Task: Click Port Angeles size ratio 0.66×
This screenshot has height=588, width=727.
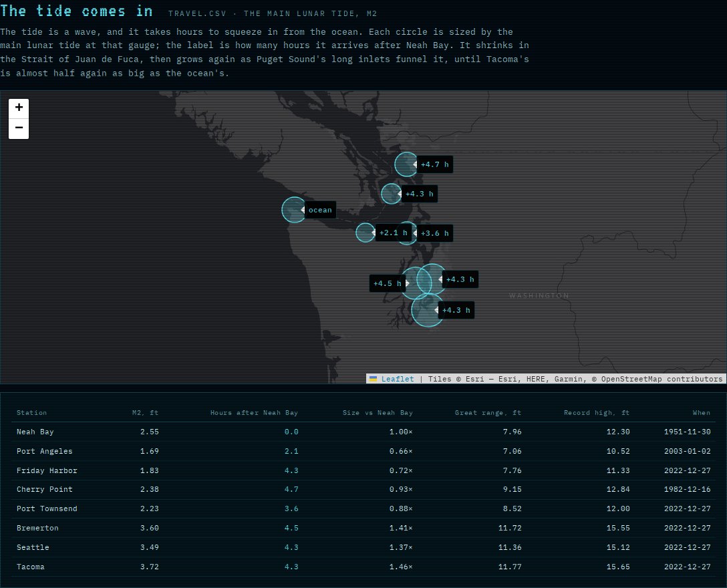Action: click(401, 451)
